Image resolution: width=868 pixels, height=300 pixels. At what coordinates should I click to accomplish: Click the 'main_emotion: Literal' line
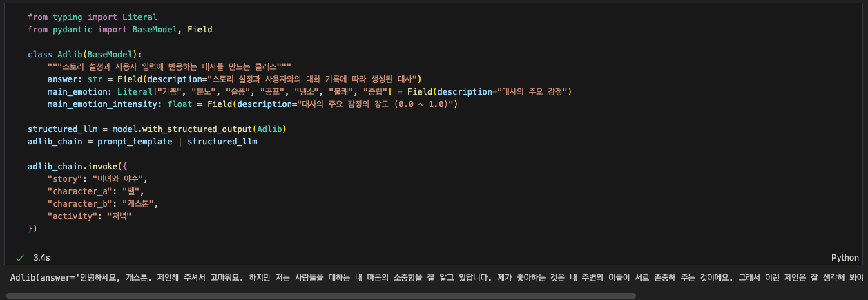pyautogui.click(x=309, y=91)
